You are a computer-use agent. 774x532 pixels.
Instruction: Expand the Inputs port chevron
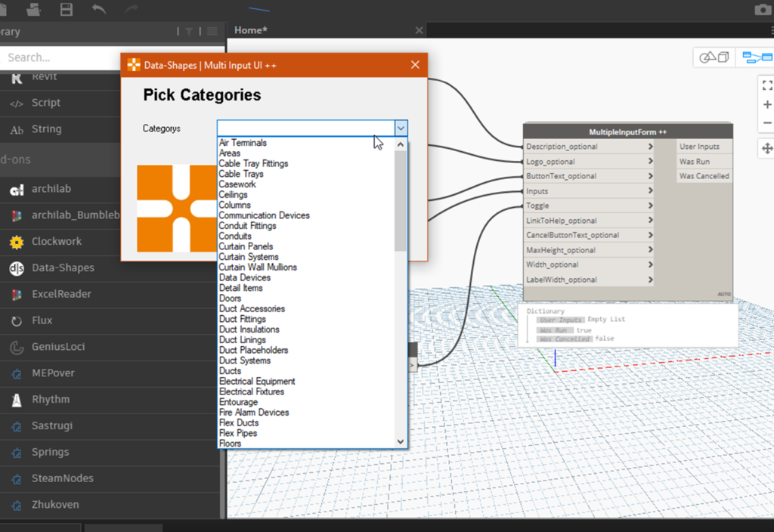tap(651, 191)
